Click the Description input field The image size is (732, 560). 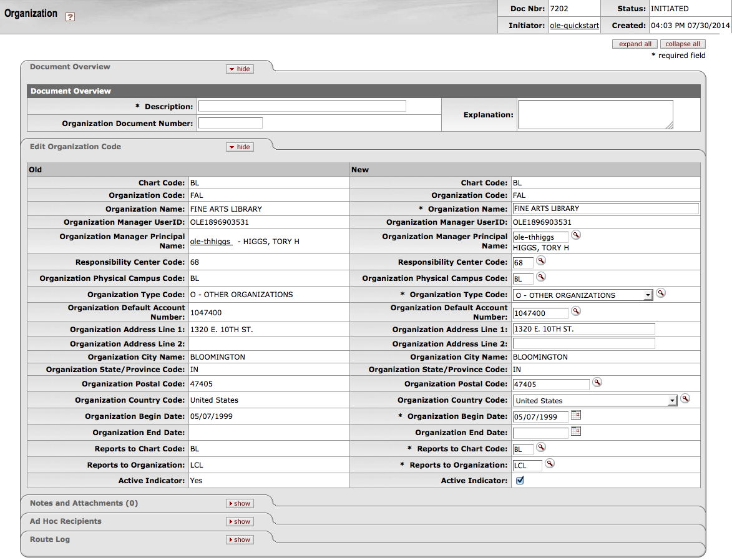pyautogui.click(x=302, y=107)
